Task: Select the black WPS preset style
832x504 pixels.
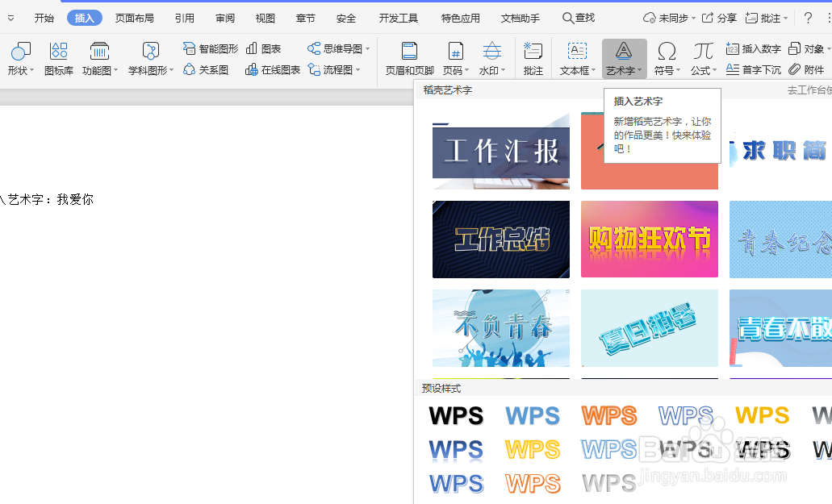Action: [x=456, y=416]
